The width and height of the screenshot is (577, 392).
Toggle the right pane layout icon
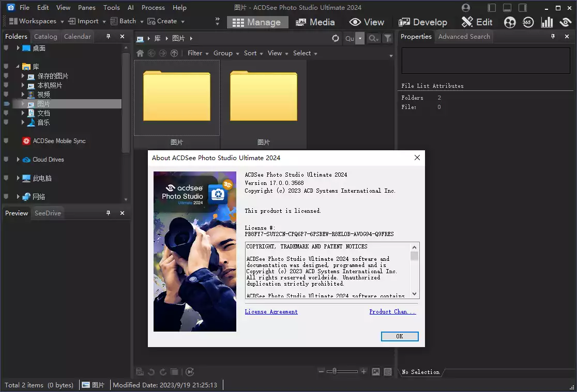pyautogui.click(x=523, y=8)
